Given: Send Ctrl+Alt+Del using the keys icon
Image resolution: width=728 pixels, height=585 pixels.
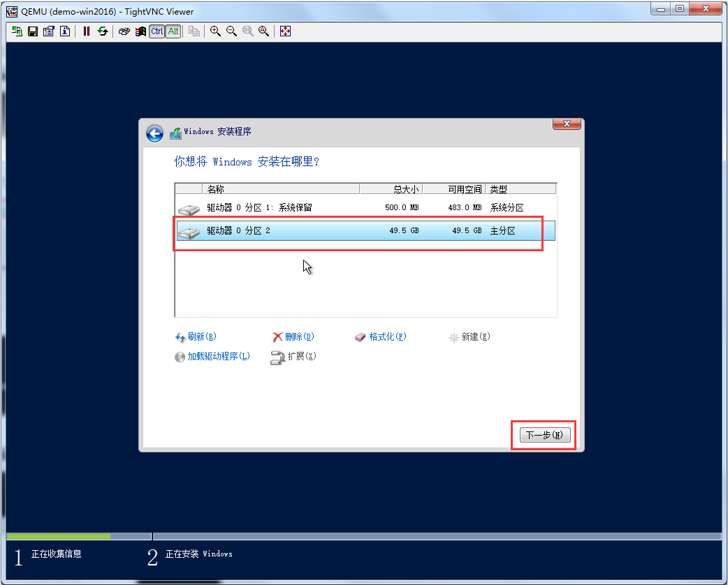Looking at the screenshot, I should pos(124,31).
